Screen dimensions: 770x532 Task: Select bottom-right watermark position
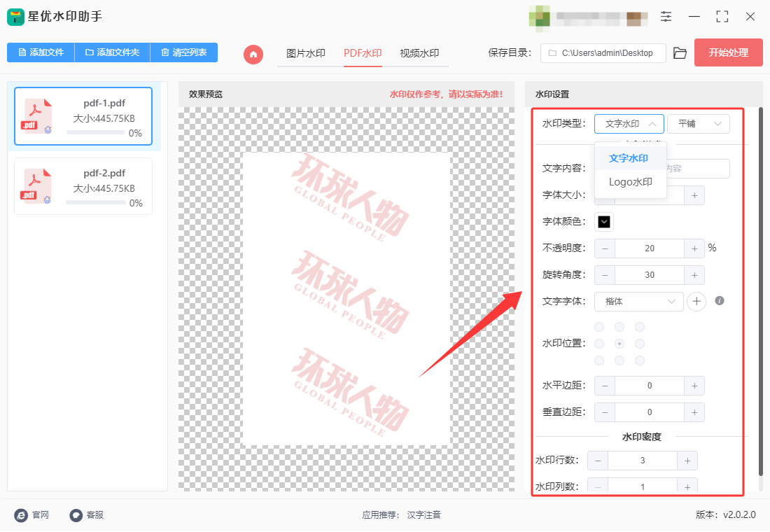tap(639, 360)
